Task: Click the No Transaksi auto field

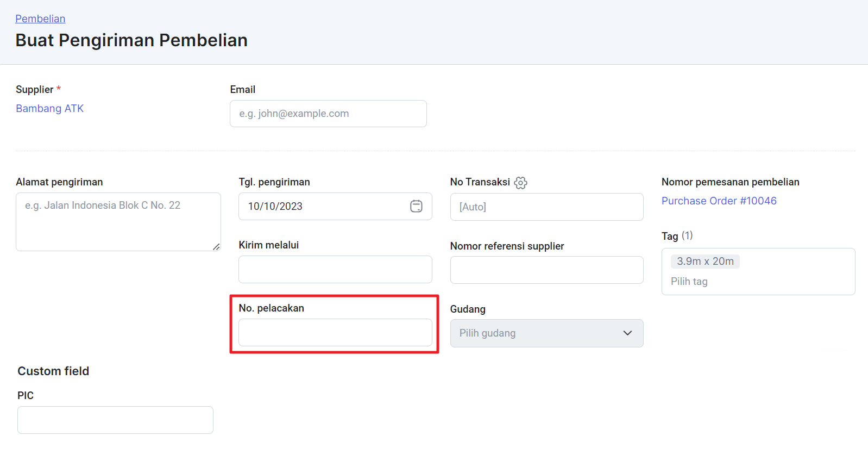Action: click(546, 207)
